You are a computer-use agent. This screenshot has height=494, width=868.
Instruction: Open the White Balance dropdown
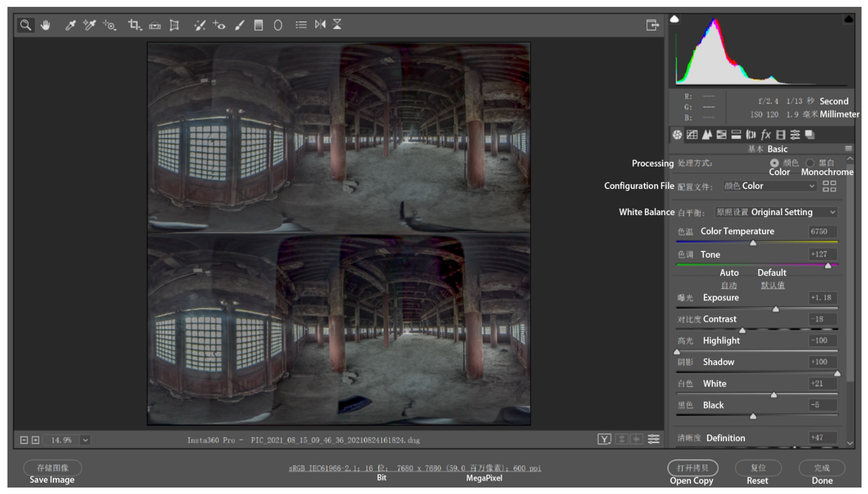[x=776, y=212]
